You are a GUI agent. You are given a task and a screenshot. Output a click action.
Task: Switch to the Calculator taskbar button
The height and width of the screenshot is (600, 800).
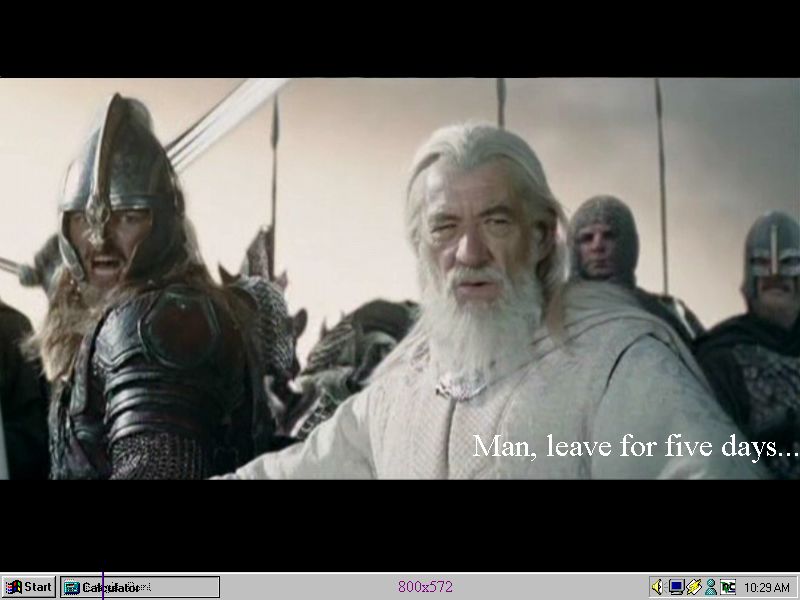coord(139,587)
